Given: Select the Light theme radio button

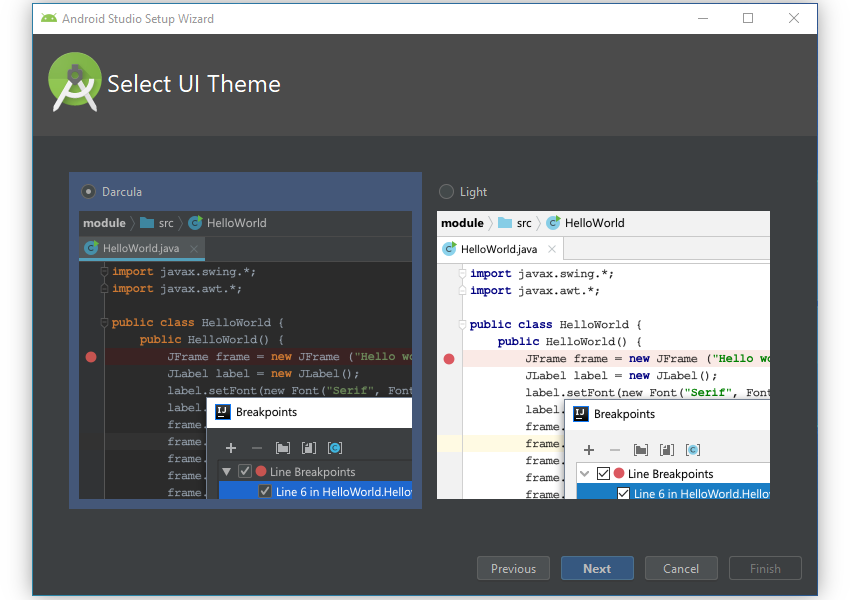Looking at the screenshot, I should [446, 191].
